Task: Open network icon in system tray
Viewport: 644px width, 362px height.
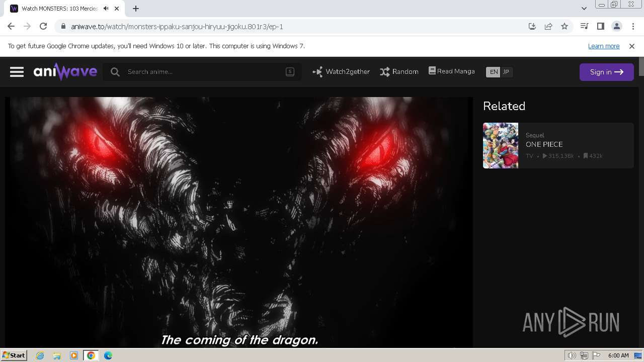Action: (584, 355)
